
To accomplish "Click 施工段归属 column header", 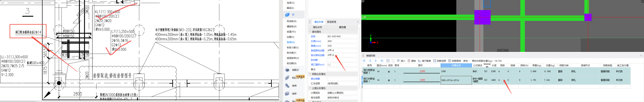I will [x=623, y=65].
